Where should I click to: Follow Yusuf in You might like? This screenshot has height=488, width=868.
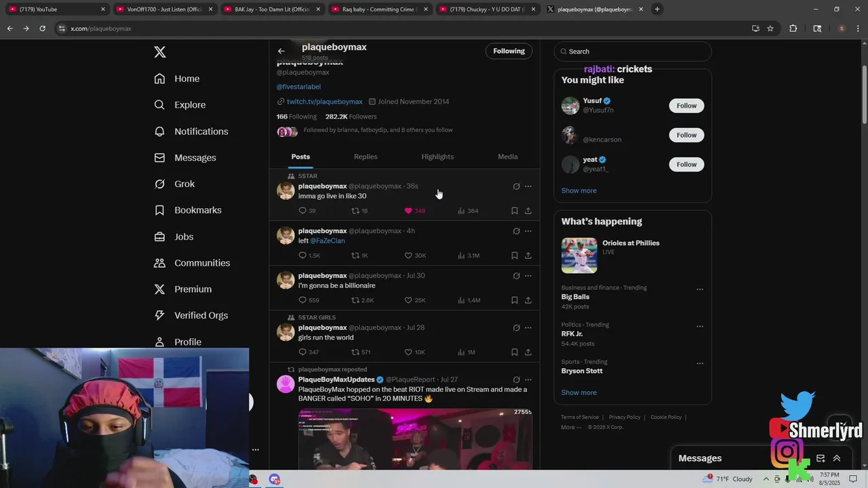686,106
